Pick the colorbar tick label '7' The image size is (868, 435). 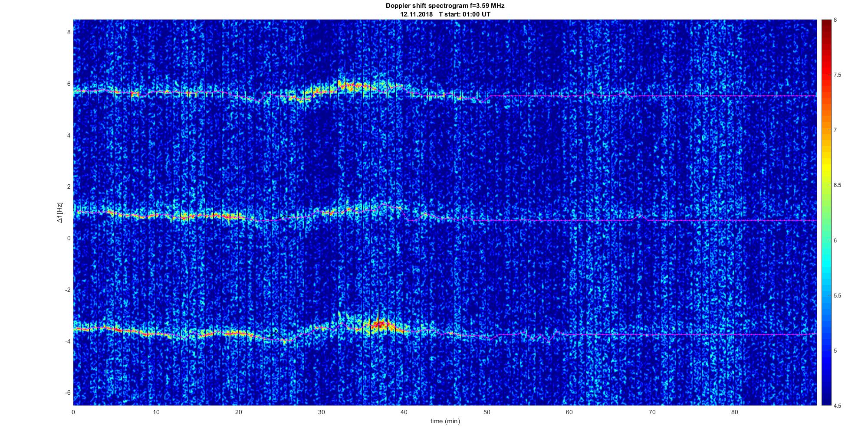click(835, 130)
